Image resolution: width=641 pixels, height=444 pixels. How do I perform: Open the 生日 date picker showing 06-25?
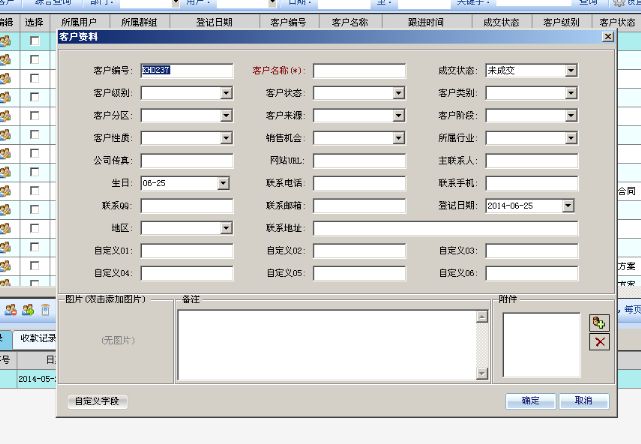[x=223, y=183]
